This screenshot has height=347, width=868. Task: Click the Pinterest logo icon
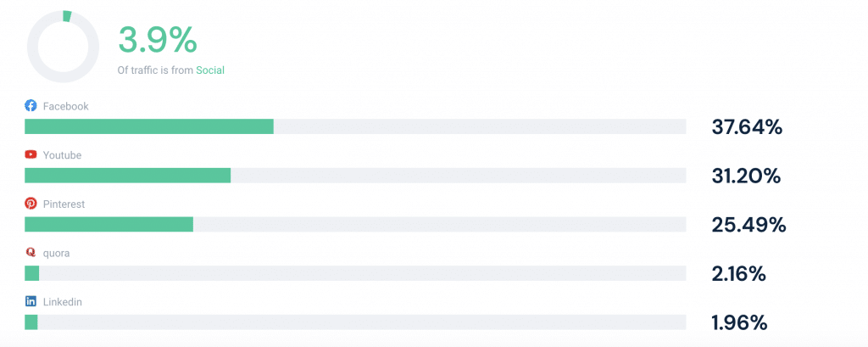click(x=31, y=204)
